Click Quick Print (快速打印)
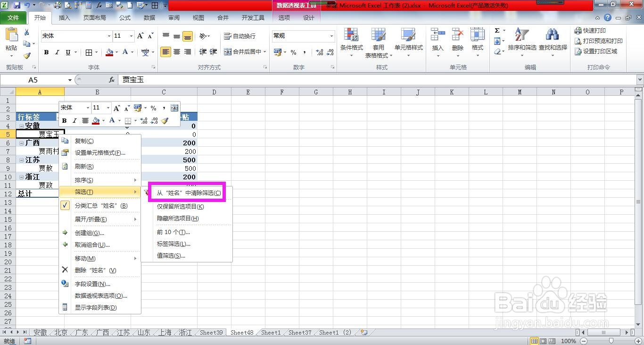 590,31
